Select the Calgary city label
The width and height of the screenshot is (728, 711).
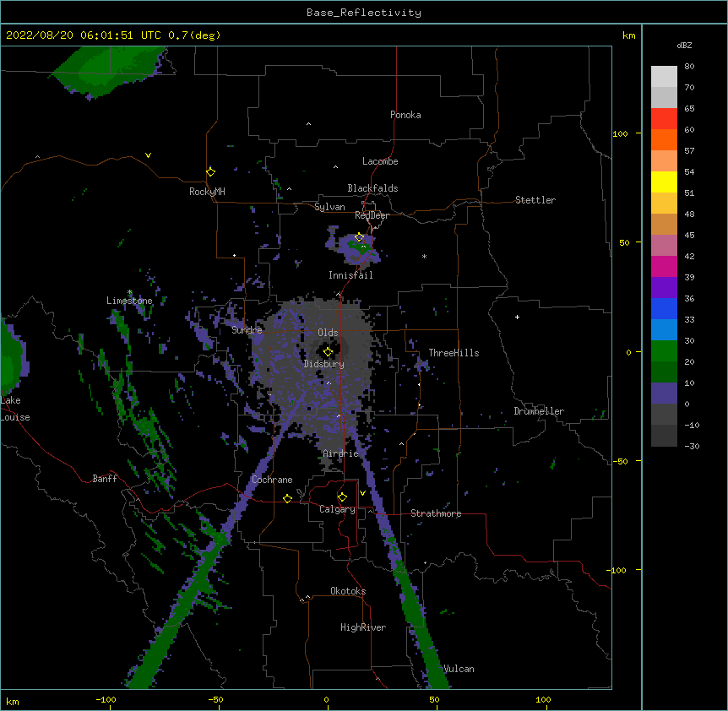[337, 509]
